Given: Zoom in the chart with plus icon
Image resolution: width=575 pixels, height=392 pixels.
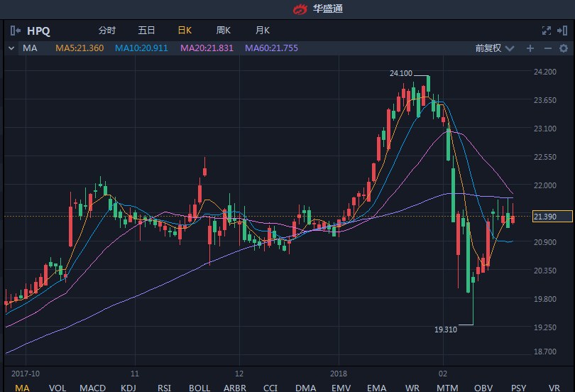Looking at the screenshot, I should [x=530, y=48].
